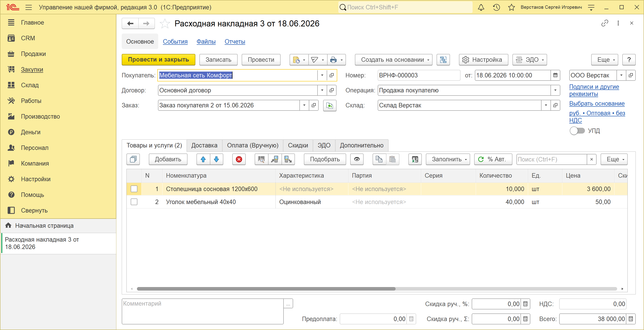Screen dimensions: 644x330
Task: Expand the Склад dropdown list
Action: point(546,105)
